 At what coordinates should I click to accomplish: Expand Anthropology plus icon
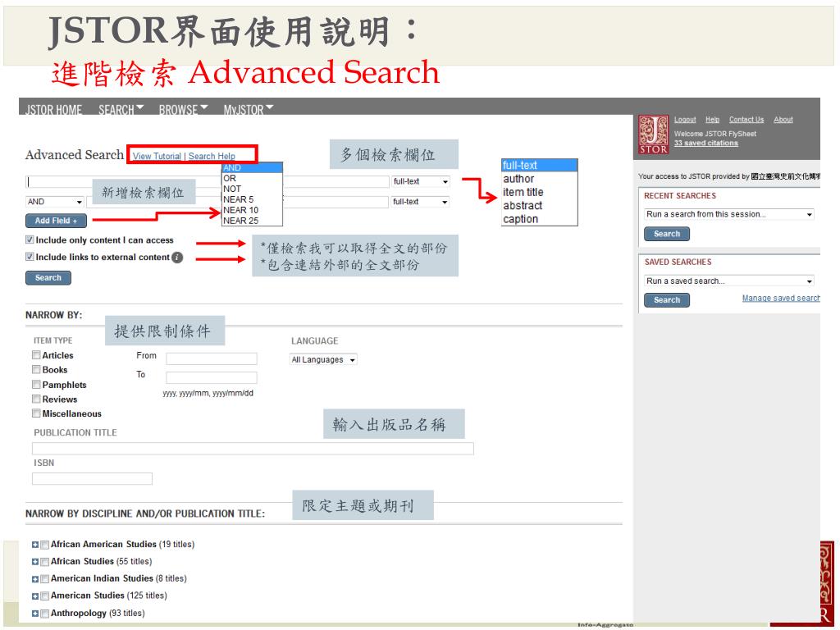click(x=34, y=614)
